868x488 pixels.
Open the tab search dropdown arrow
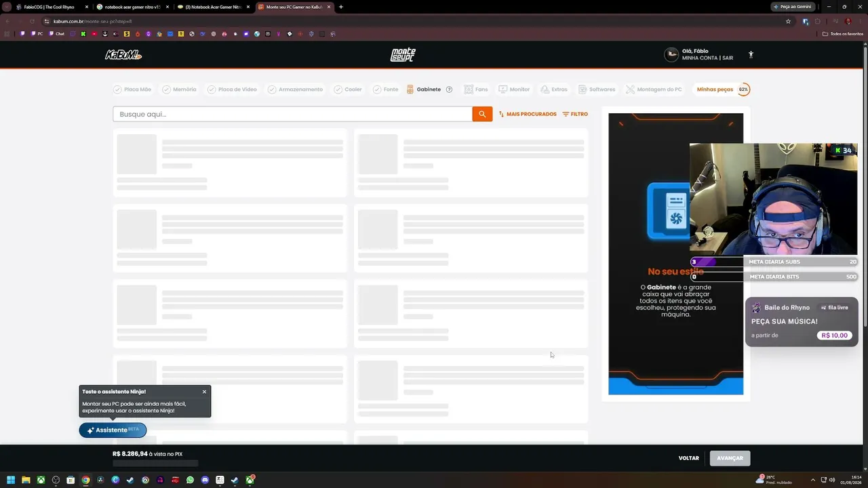pyautogui.click(x=7, y=7)
